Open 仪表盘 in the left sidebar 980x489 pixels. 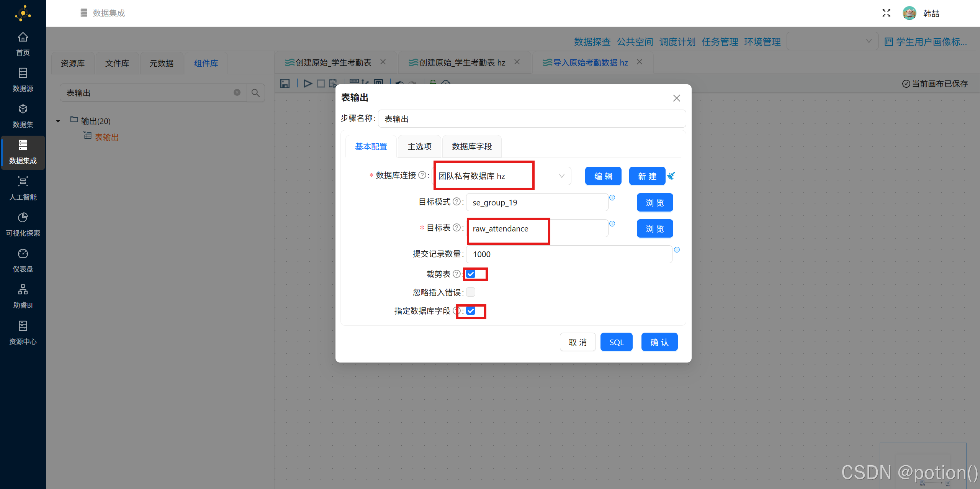click(x=23, y=260)
